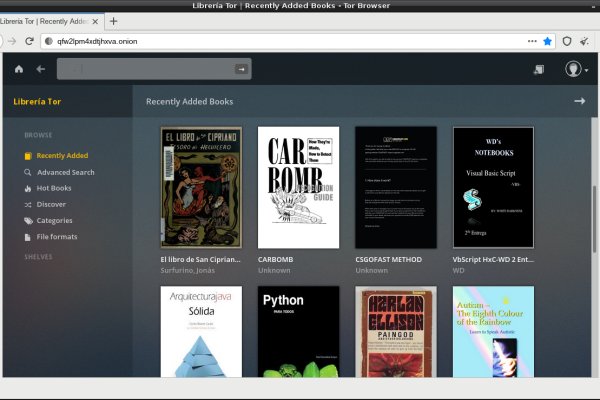Browse Categories in the sidebar

(x=54, y=220)
